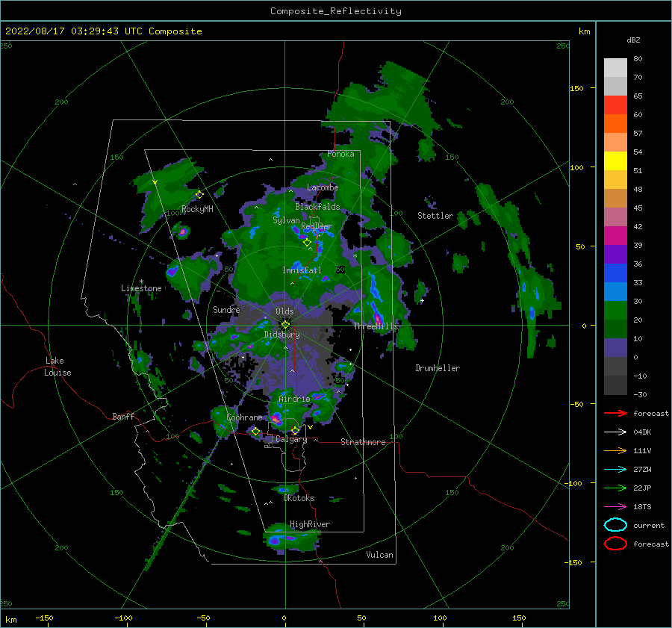Click the Cochrane city label

244,417
